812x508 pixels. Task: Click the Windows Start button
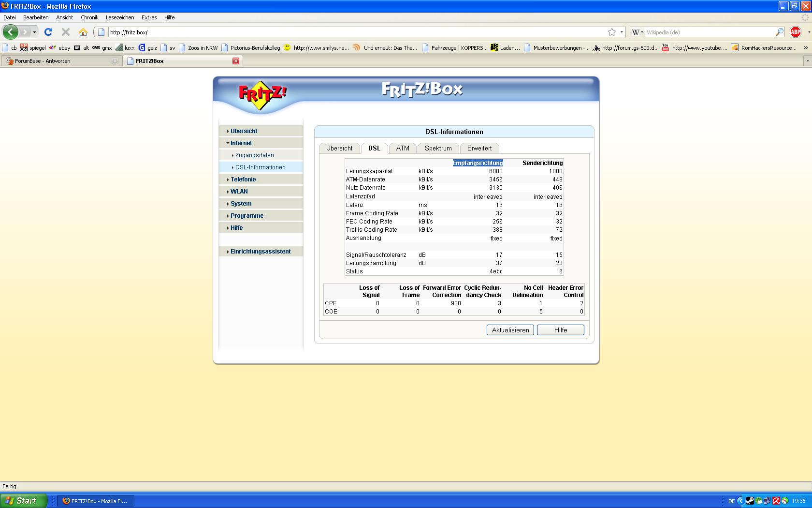(x=24, y=501)
